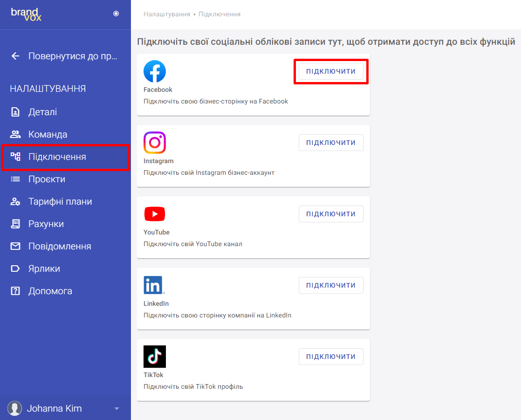Click the YouTube card title text
The width and height of the screenshot is (521, 420).
(157, 232)
